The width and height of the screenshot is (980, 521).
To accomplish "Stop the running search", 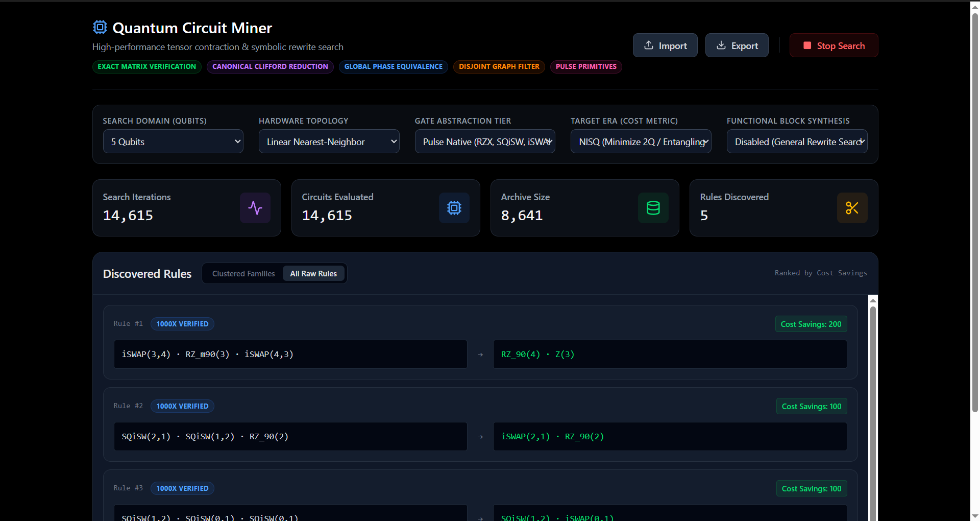I will point(834,45).
